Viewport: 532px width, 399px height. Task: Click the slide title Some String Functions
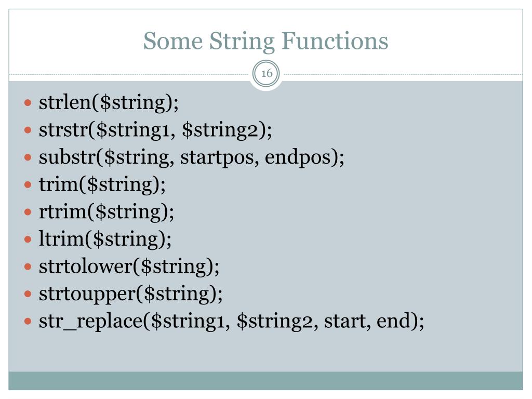(x=265, y=42)
